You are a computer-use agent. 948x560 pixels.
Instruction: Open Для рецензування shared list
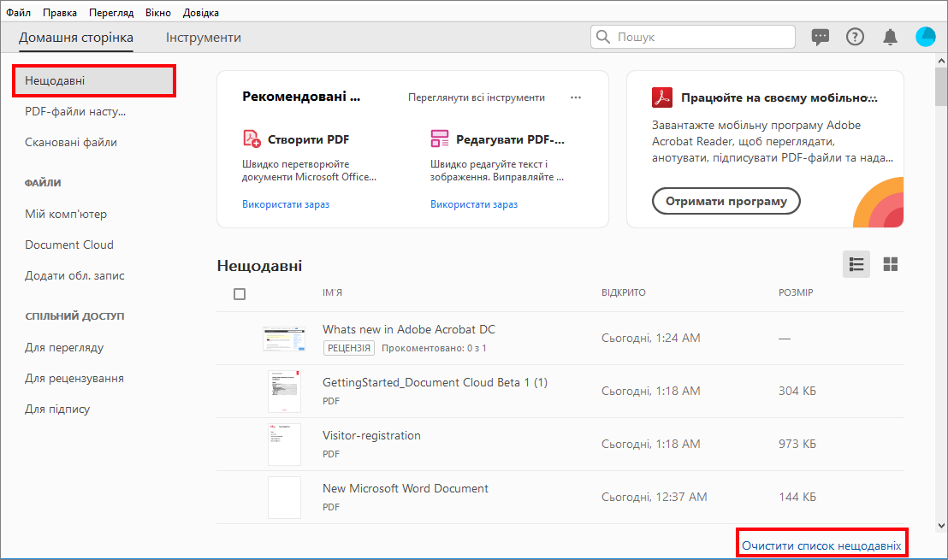(74, 378)
